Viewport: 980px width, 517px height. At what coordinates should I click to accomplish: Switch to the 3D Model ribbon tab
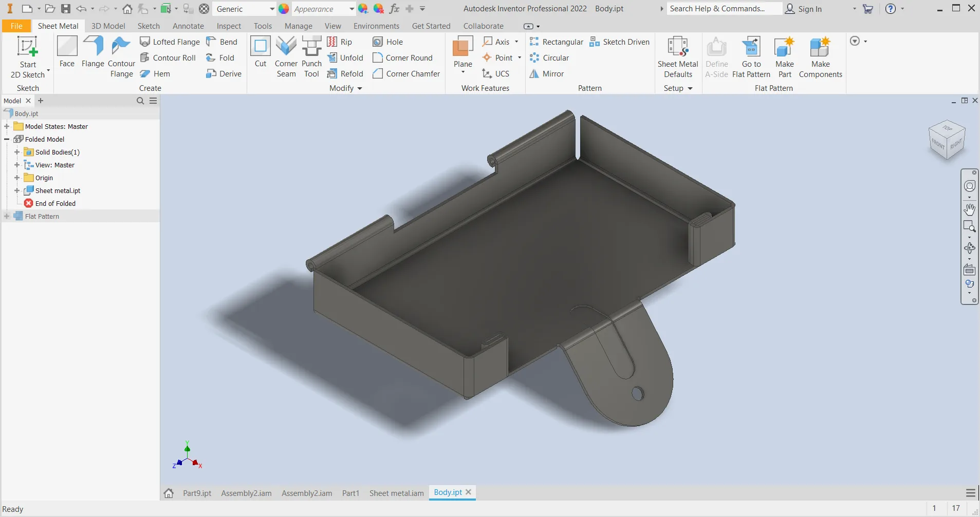tap(108, 26)
